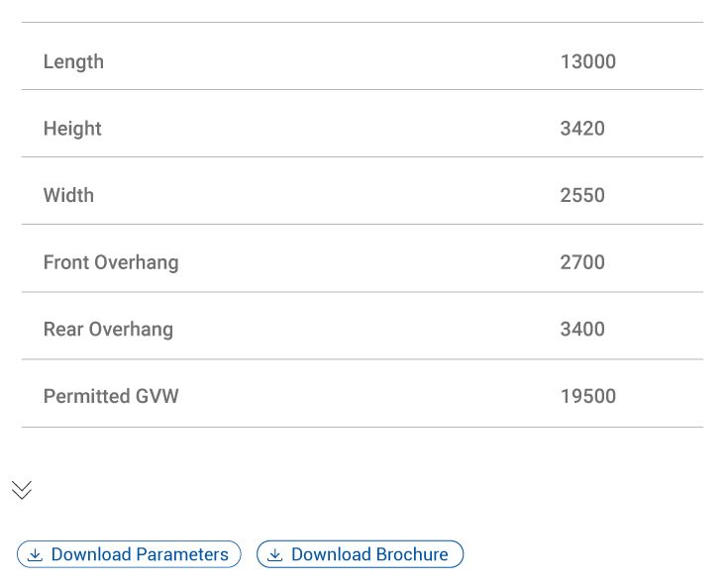Click download arrow icon in Download Parameters
The image size is (728, 585).
coord(36,555)
